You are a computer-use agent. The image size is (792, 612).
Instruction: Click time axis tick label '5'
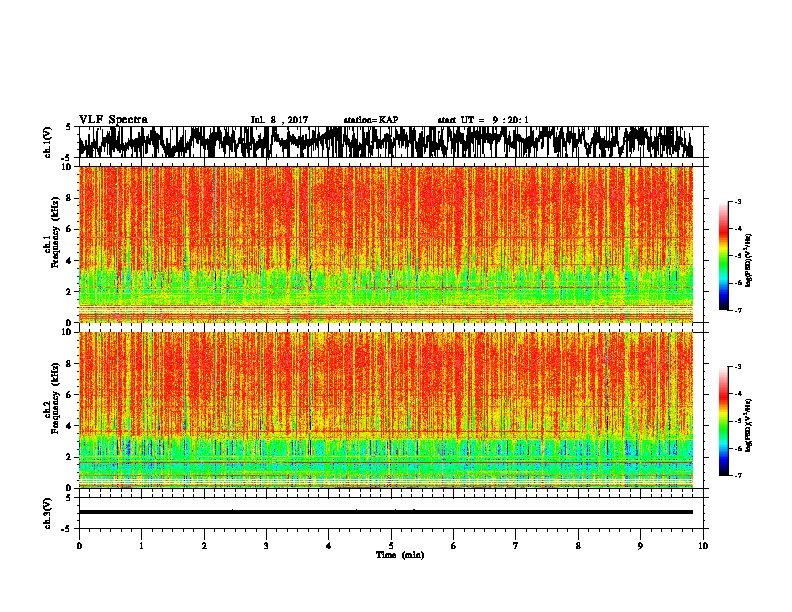391,546
